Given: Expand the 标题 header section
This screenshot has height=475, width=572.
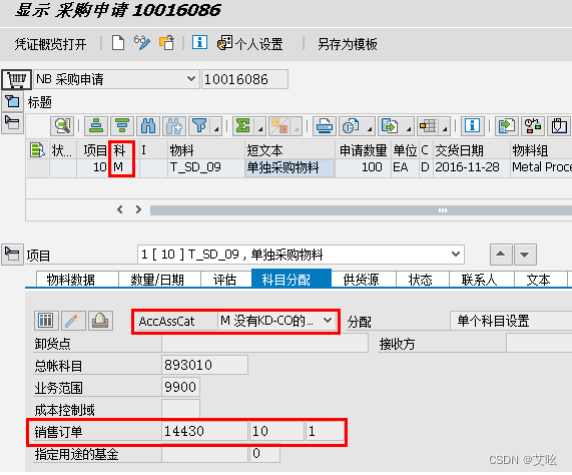Looking at the screenshot, I should point(12,102).
